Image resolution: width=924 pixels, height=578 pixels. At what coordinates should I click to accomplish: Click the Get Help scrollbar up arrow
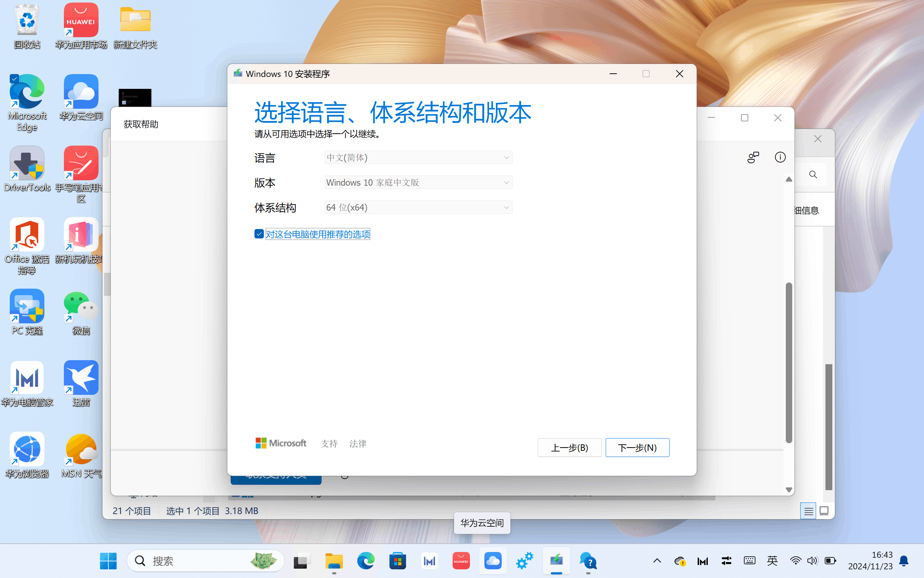point(789,179)
